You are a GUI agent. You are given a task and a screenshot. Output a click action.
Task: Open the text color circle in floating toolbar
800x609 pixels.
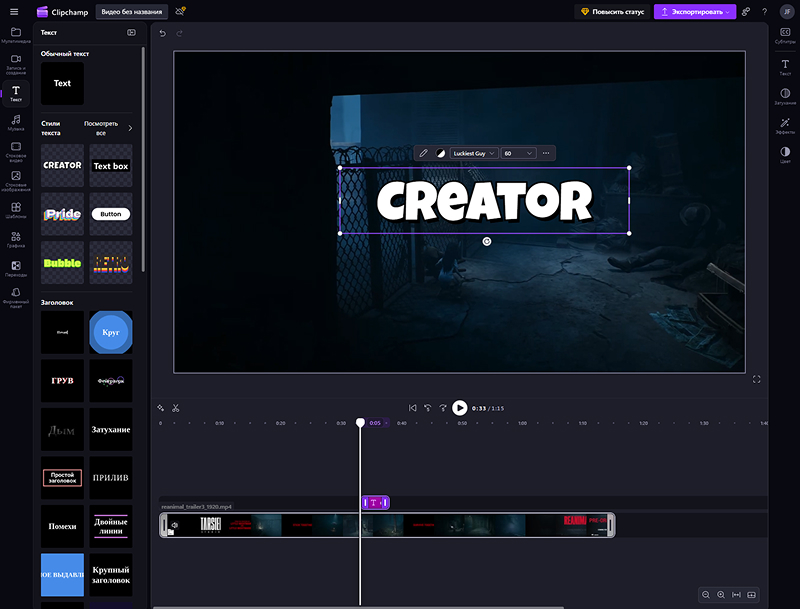point(440,153)
